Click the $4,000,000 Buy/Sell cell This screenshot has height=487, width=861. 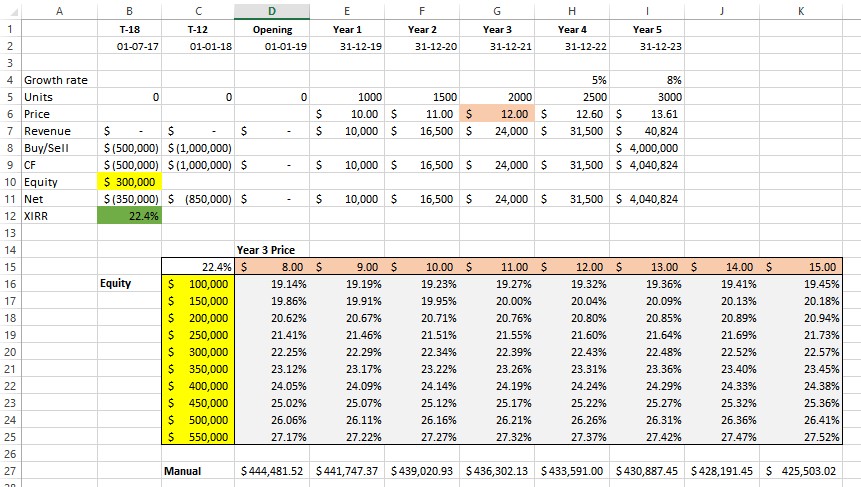point(648,148)
